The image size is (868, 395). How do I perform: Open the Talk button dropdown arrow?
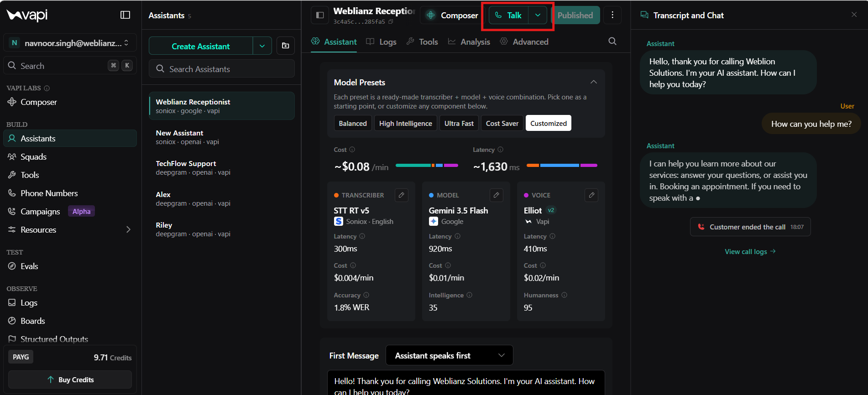pos(538,15)
